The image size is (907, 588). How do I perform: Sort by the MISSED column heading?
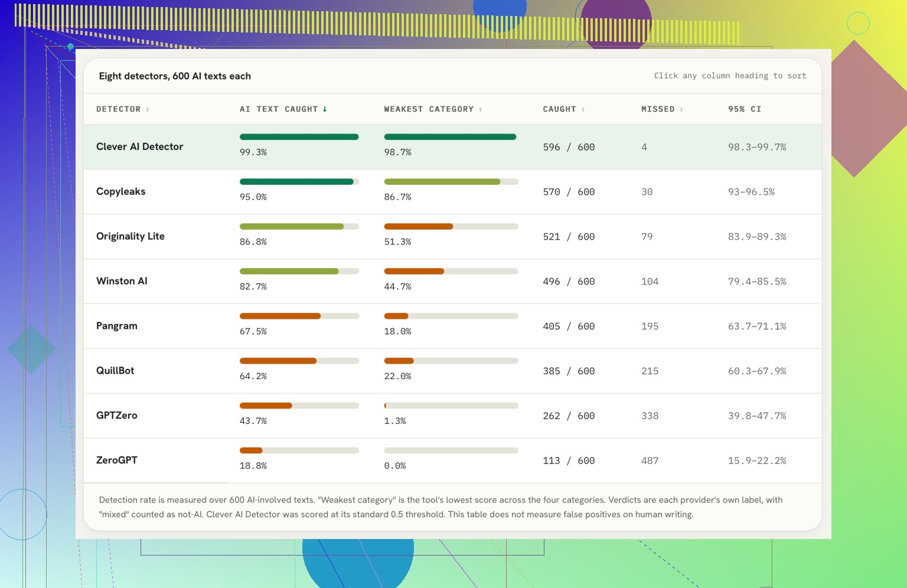click(663, 109)
